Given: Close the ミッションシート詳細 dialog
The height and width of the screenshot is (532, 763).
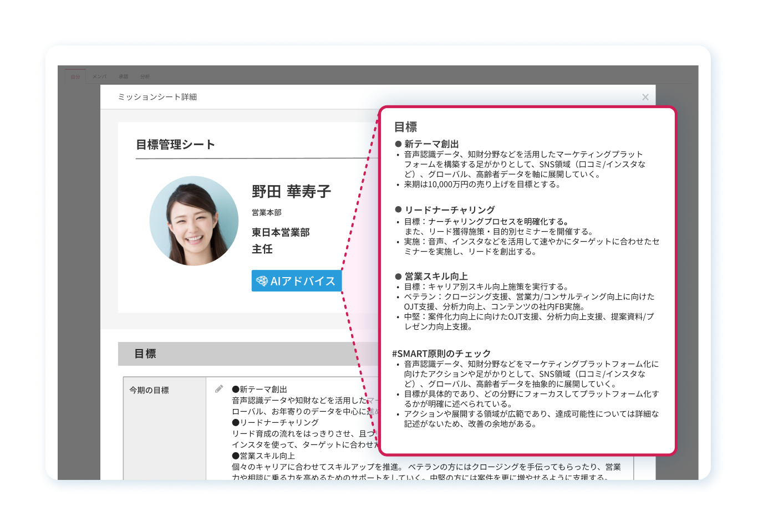Looking at the screenshot, I should (x=645, y=98).
